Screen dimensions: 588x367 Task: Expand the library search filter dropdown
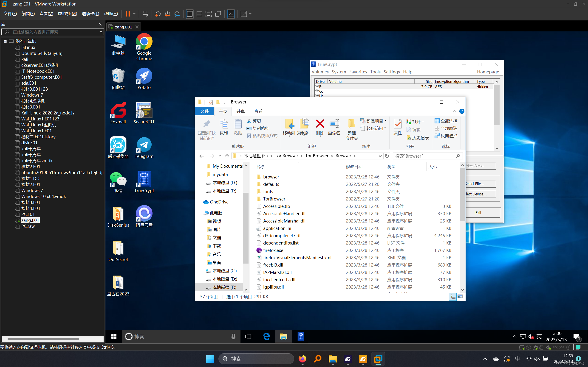pyautogui.click(x=101, y=32)
